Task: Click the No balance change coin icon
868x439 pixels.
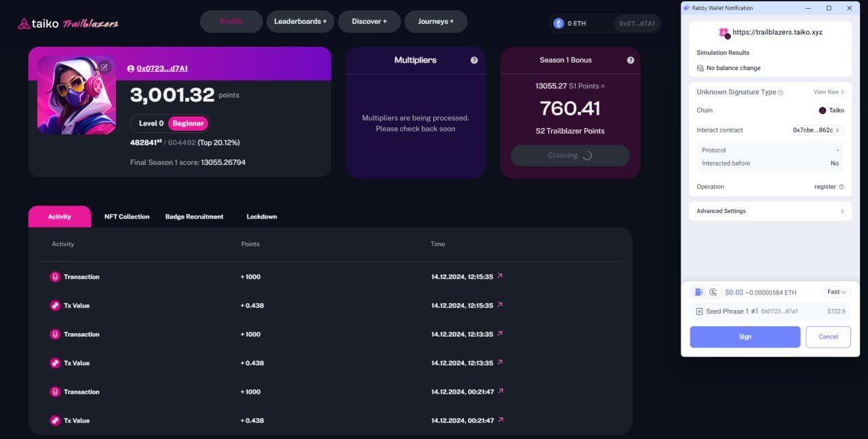Action: click(701, 68)
